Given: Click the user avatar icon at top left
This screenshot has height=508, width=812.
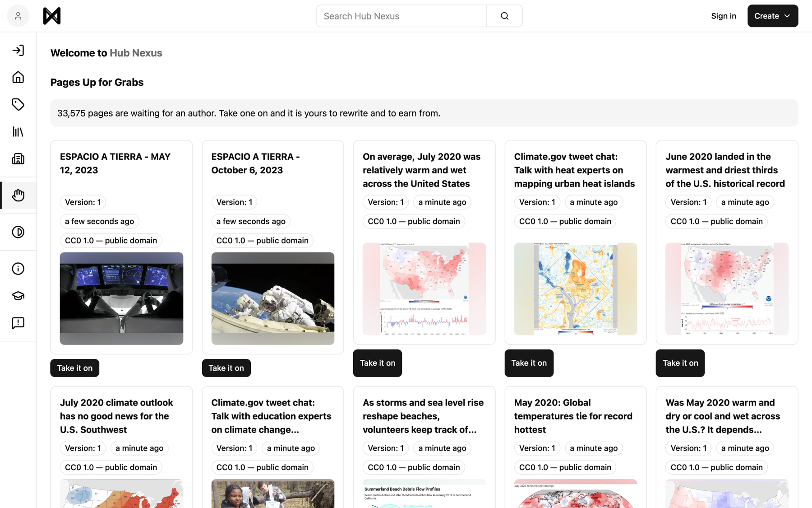Looking at the screenshot, I should point(18,16).
